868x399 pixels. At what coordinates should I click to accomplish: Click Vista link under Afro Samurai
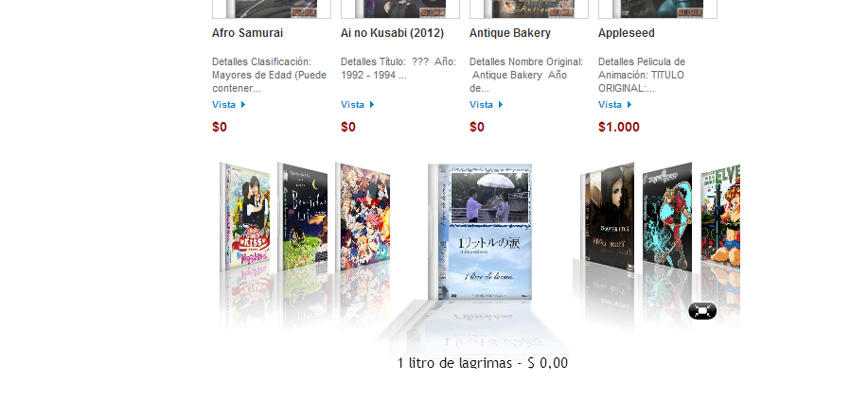[x=229, y=104]
